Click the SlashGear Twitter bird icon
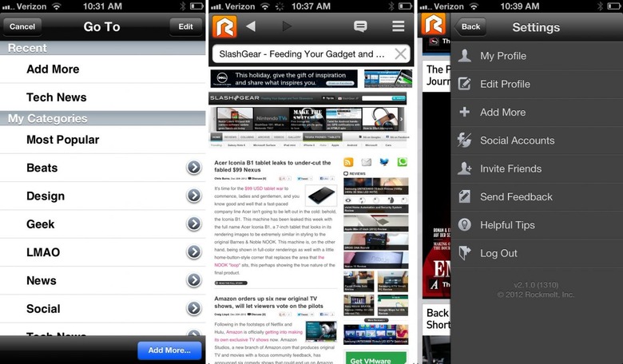 point(384,162)
